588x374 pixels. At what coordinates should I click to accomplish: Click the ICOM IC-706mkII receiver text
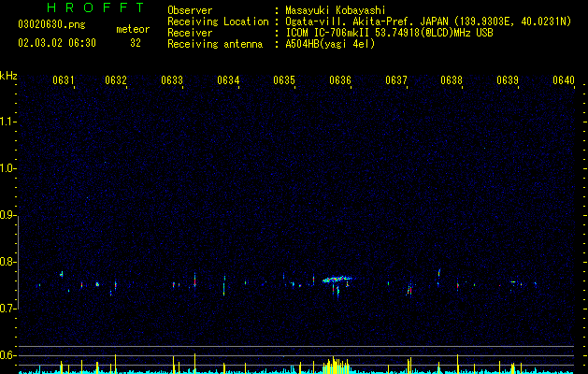(x=389, y=33)
